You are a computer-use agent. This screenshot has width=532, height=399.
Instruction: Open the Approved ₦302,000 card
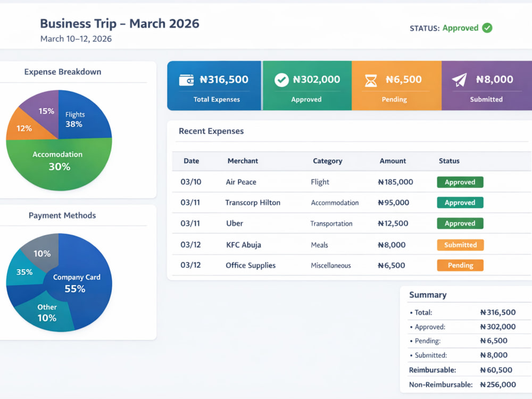(x=307, y=86)
